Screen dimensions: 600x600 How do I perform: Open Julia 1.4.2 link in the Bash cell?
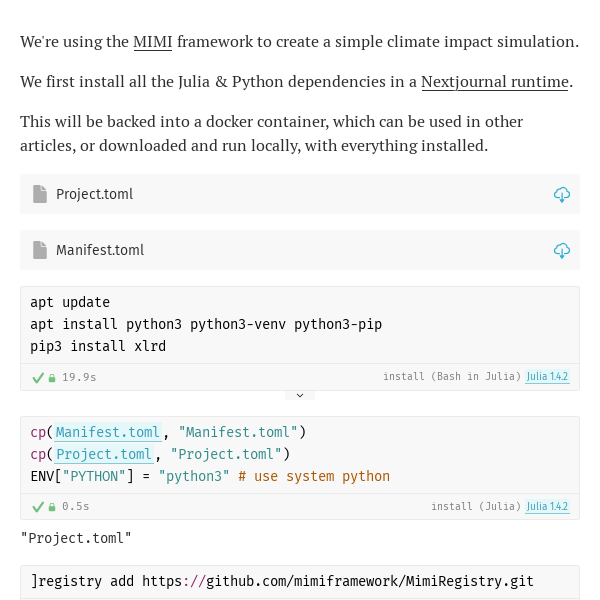(547, 377)
